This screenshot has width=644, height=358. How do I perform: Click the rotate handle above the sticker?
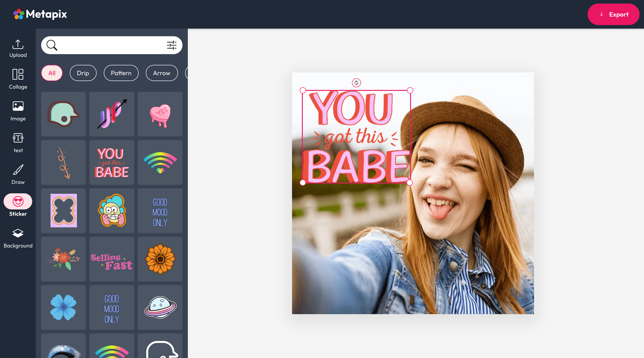(356, 83)
